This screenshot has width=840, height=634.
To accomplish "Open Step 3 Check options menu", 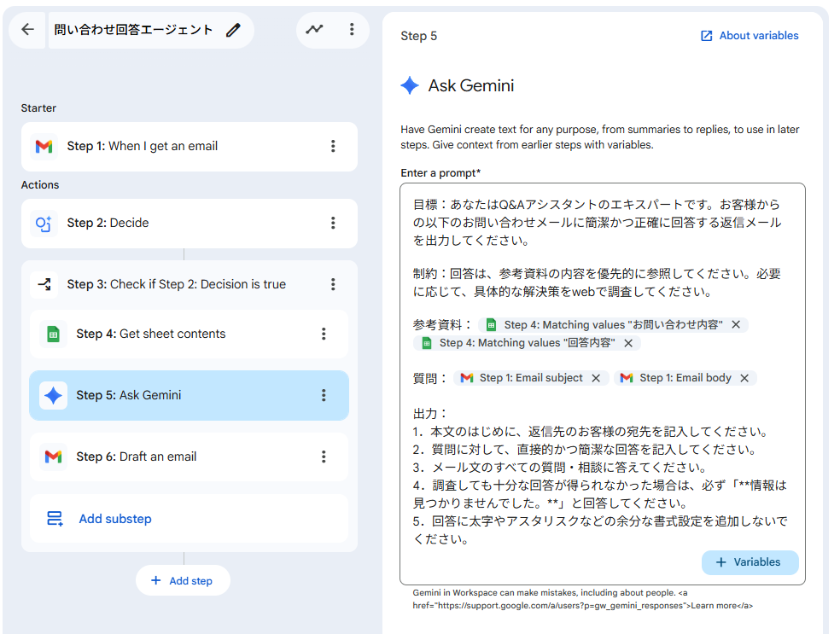I will pyautogui.click(x=333, y=284).
